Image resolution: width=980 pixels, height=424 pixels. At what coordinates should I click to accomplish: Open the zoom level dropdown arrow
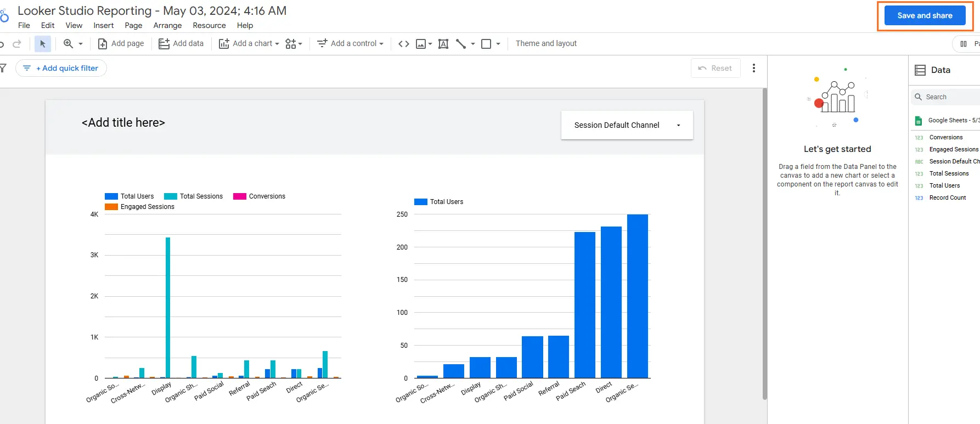pos(81,44)
